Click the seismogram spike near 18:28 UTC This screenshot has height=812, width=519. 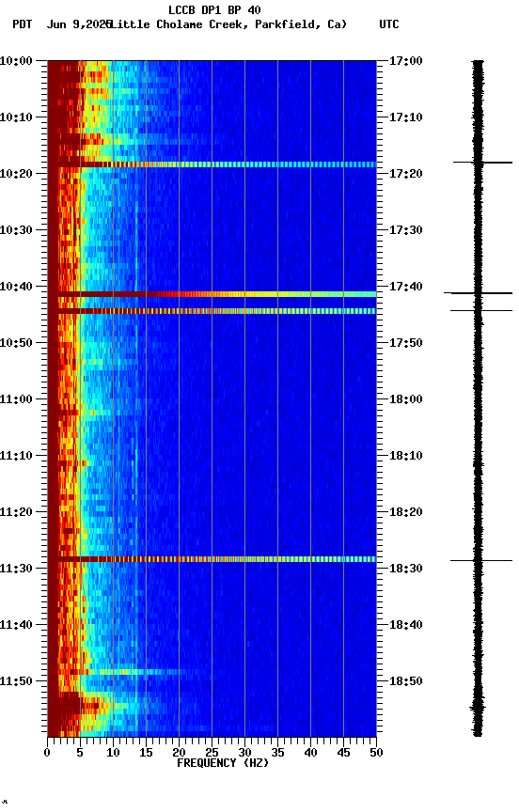point(481,560)
